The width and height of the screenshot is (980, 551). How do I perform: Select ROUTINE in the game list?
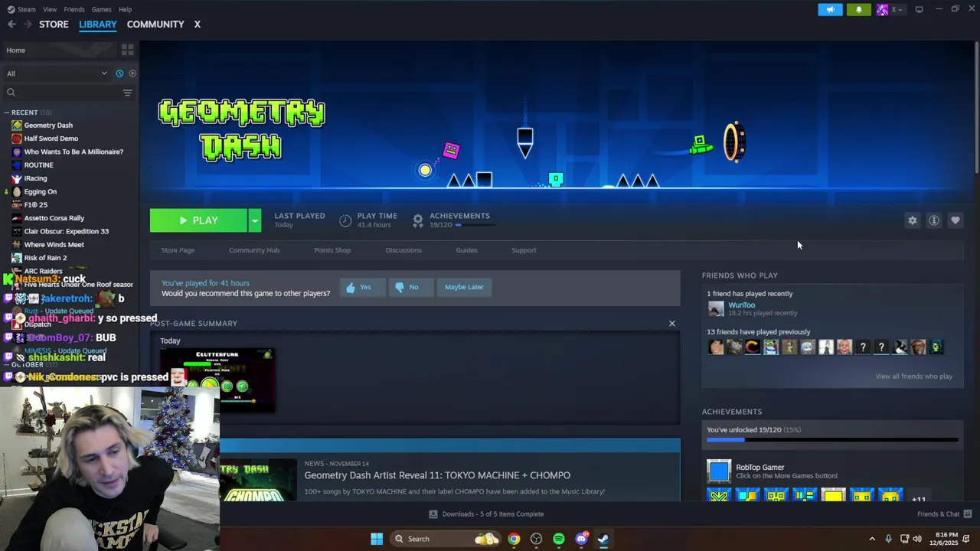coord(38,165)
